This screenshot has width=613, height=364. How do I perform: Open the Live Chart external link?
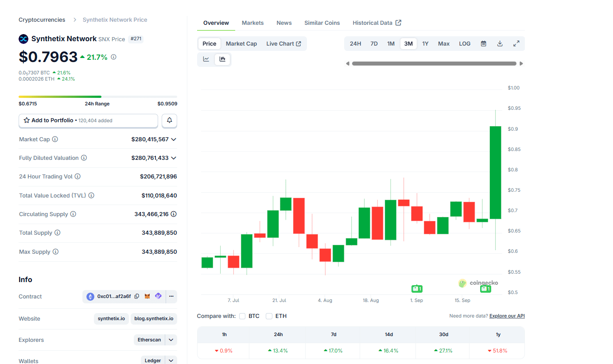pos(283,43)
